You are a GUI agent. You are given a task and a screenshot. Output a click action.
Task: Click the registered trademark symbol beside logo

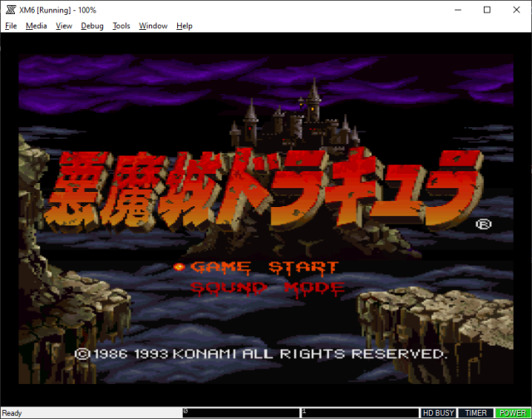coord(484,224)
